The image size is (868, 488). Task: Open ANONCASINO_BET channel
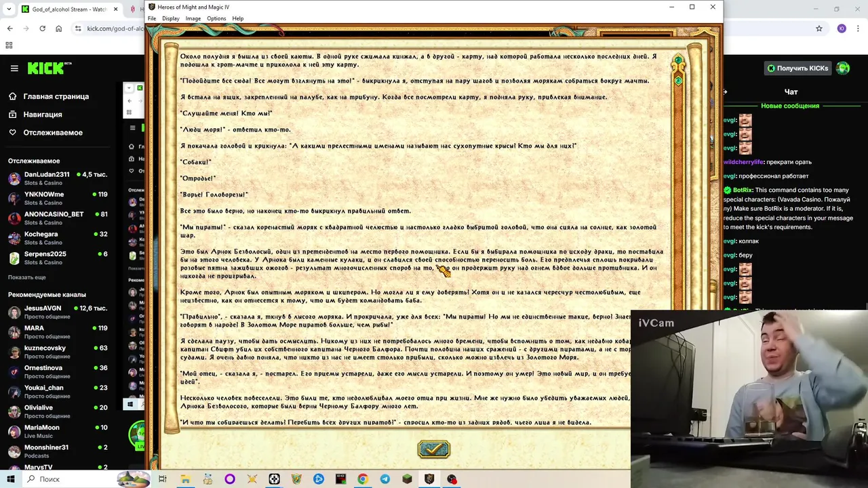[58, 218]
